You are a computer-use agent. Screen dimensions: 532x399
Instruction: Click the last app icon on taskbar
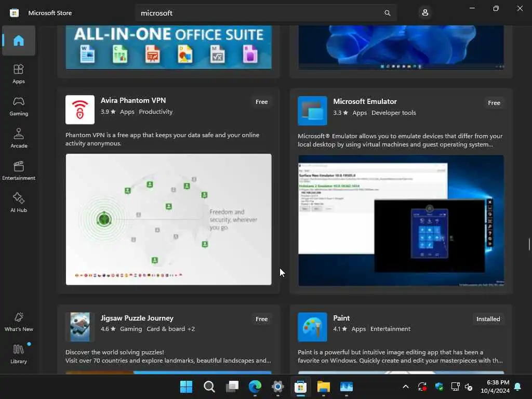(347, 387)
